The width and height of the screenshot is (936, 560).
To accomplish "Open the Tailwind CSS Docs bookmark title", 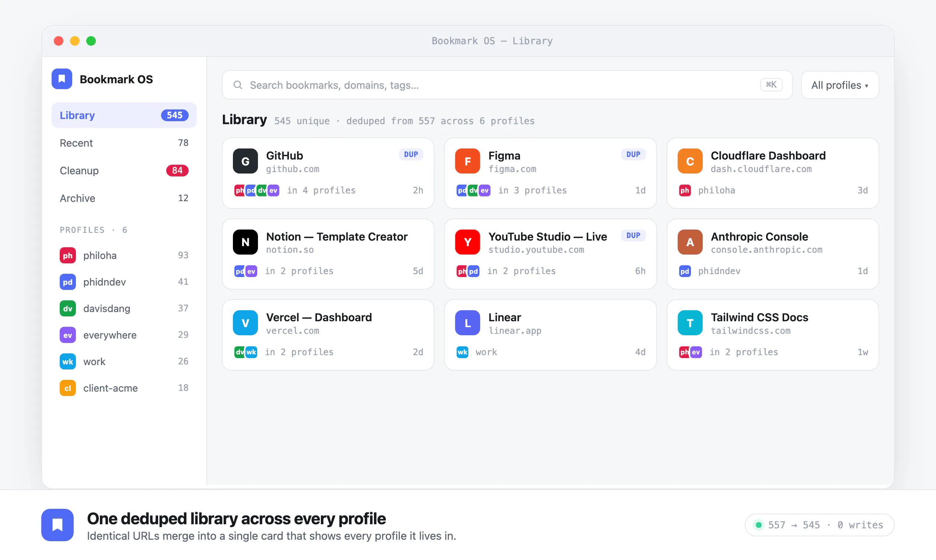I will pyautogui.click(x=759, y=317).
